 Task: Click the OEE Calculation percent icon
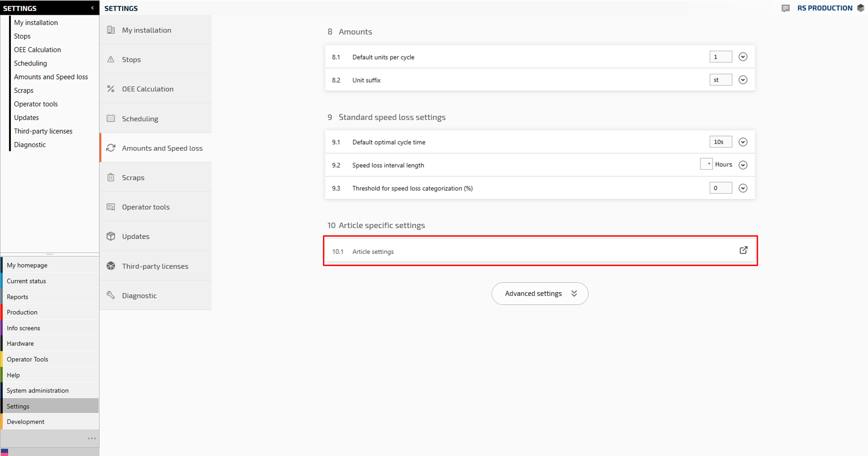click(x=111, y=89)
